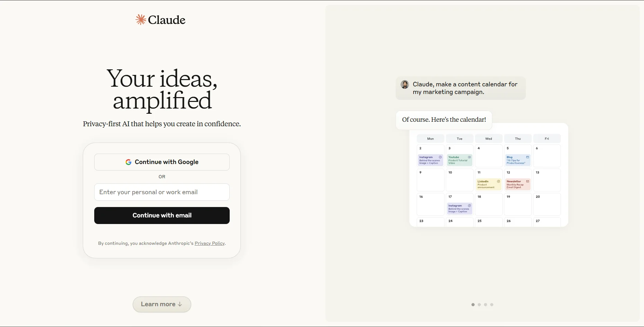The width and height of the screenshot is (644, 327).
Task: Select the Mon column header in calendar
Action: pos(431,139)
